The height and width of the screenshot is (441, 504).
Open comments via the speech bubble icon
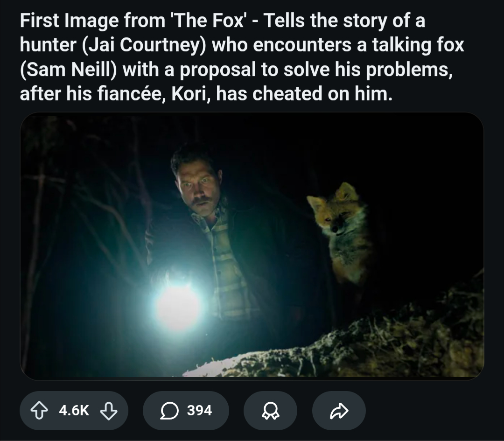(x=168, y=410)
